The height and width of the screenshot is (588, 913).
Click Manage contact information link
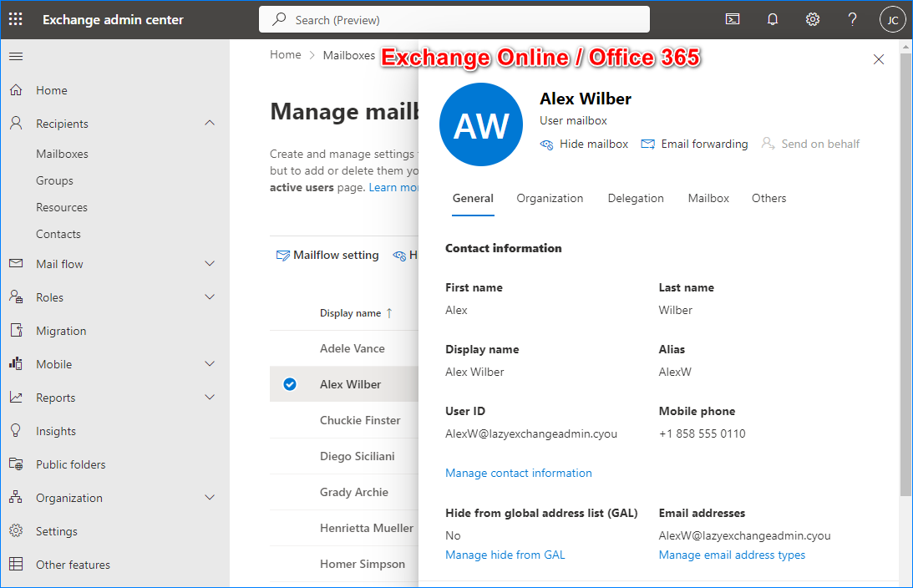coord(518,474)
